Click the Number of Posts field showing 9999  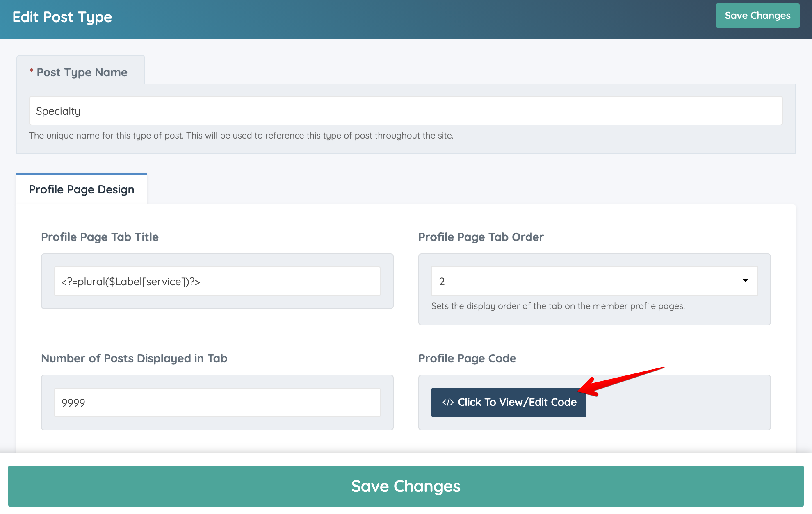point(217,403)
